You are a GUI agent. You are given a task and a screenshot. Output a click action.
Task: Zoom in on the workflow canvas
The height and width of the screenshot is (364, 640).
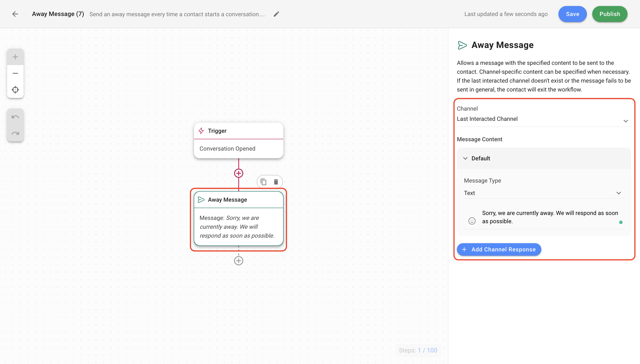[x=15, y=57]
